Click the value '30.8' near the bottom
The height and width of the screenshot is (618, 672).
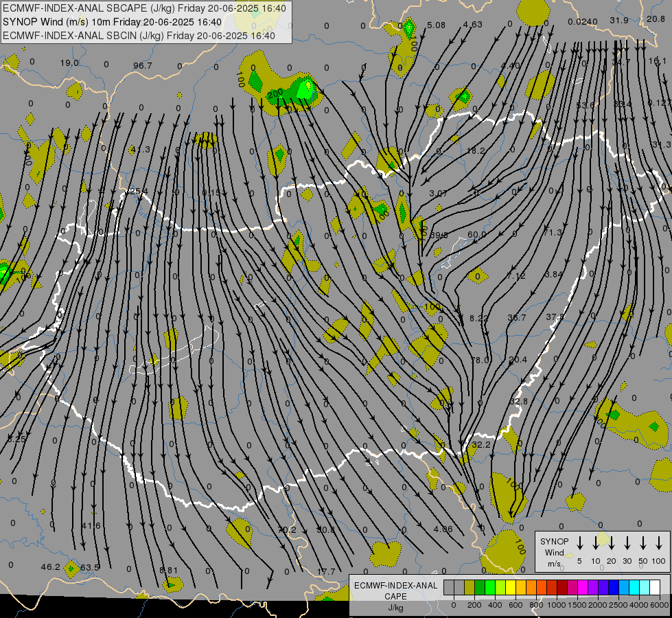pos(326,529)
